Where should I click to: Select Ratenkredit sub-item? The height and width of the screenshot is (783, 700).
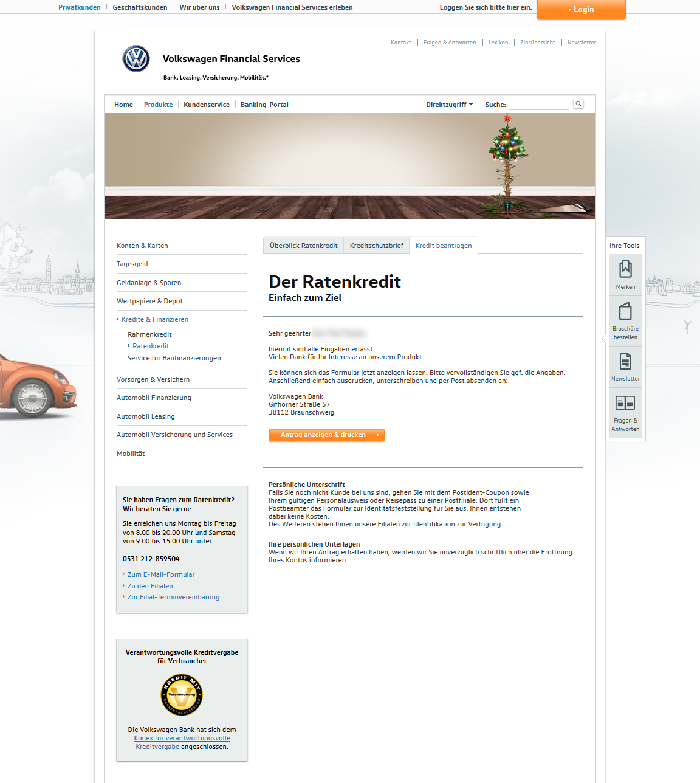(151, 346)
